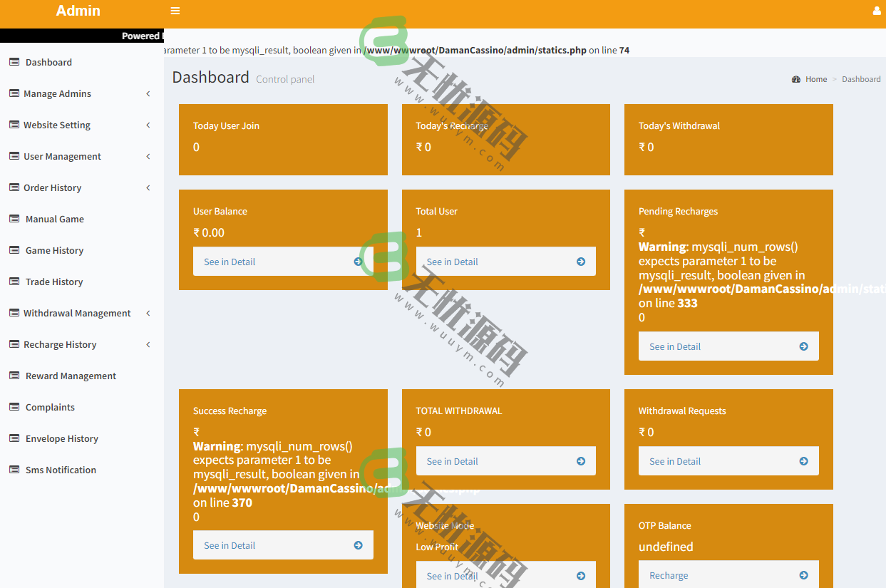Expand the User Management submenu
886x588 pixels.
pos(148,156)
